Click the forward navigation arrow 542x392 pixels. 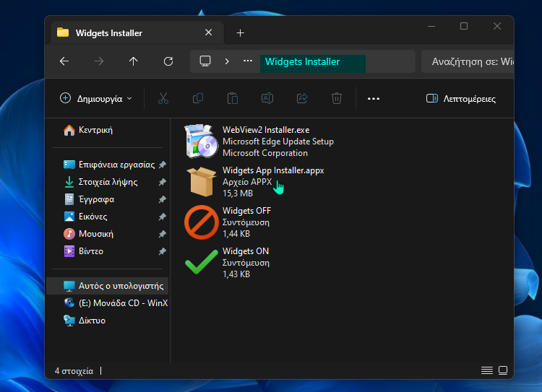99,61
